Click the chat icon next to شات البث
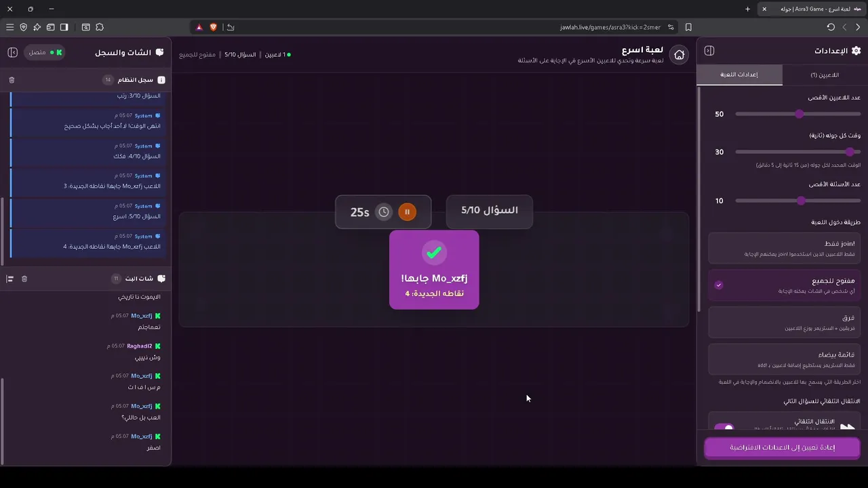Image resolution: width=868 pixels, height=488 pixels. point(161,279)
